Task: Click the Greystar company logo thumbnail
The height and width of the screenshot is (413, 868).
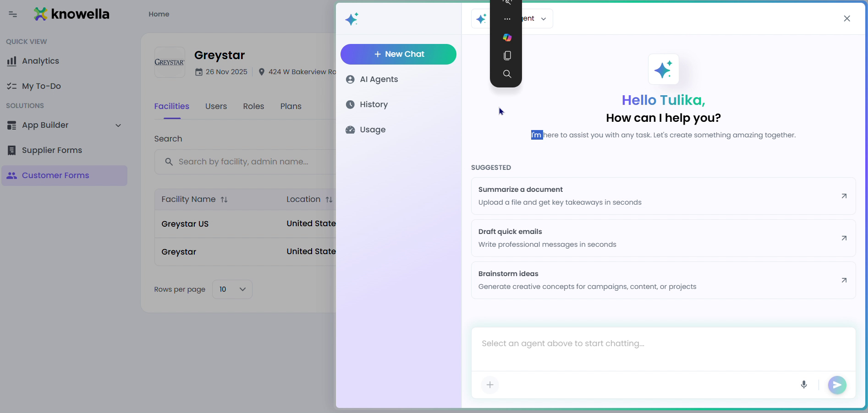Action: (170, 62)
